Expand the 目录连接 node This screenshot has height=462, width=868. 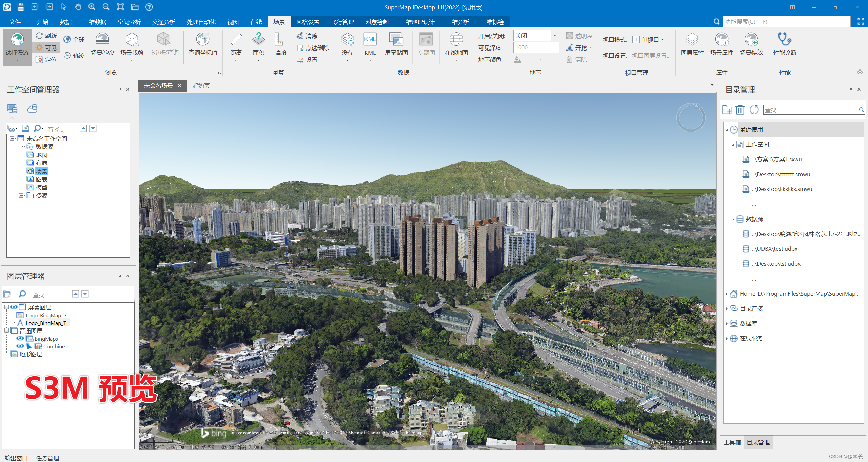tap(727, 308)
